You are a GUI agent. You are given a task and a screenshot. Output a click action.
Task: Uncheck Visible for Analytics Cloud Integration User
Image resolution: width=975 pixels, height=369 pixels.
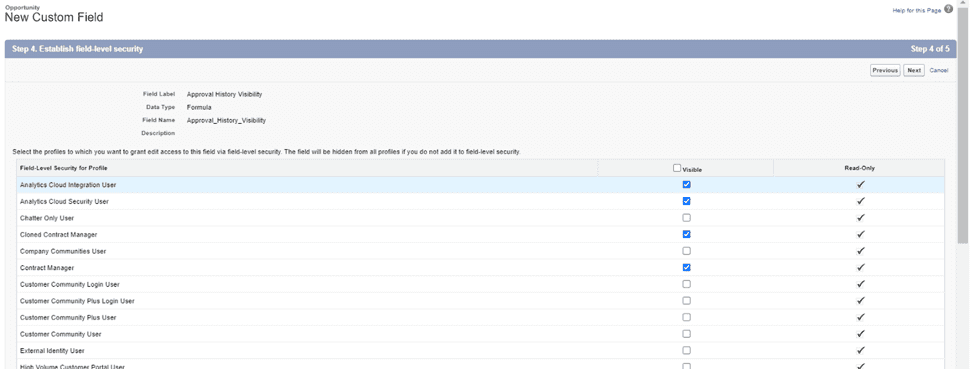(x=686, y=184)
